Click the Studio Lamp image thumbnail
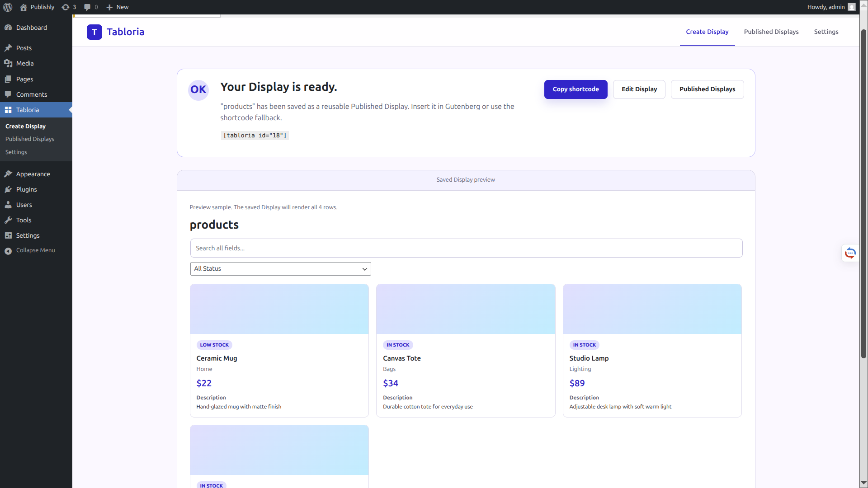Viewport: 868px width, 488px height. point(652,309)
